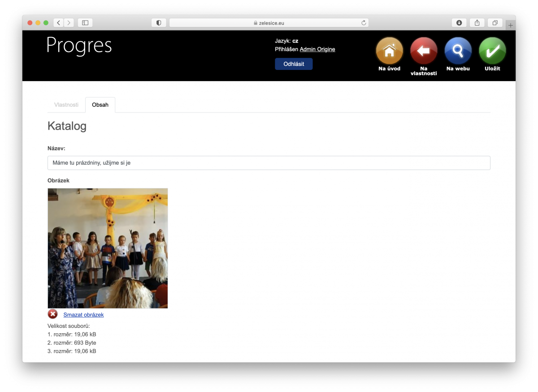538x392 pixels.
Task: Show Safari tab overview
Action: click(495, 23)
